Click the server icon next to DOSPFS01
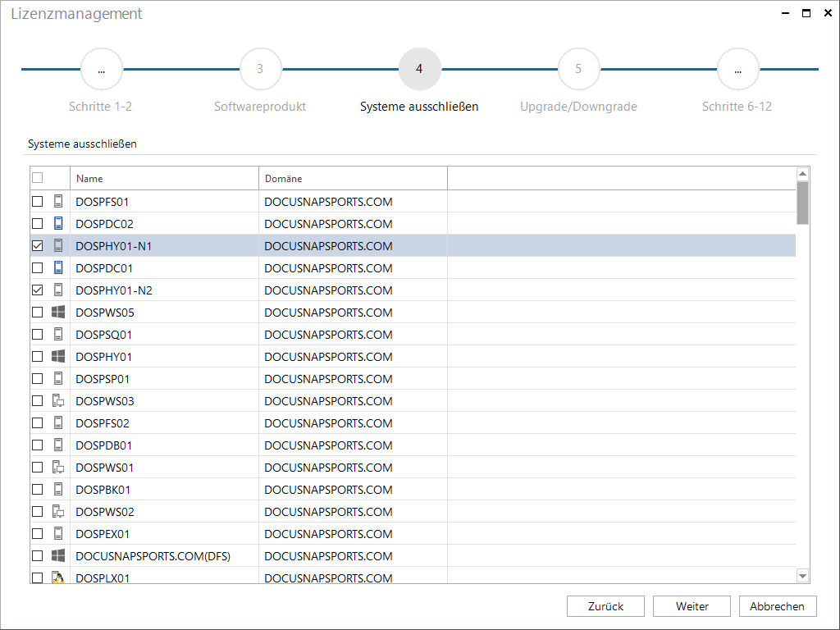 tap(58, 202)
